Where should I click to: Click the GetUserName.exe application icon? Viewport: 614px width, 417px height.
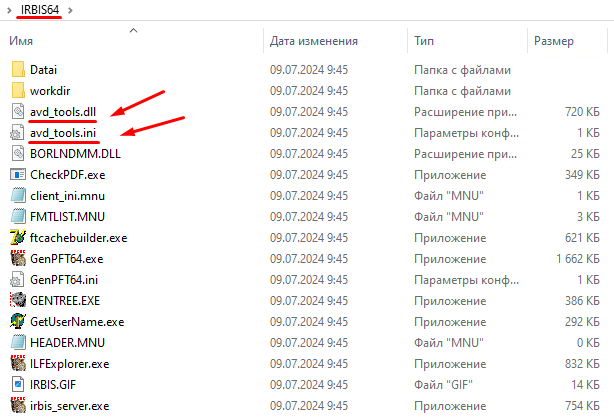pyautogui.click(x=18, y=321)
